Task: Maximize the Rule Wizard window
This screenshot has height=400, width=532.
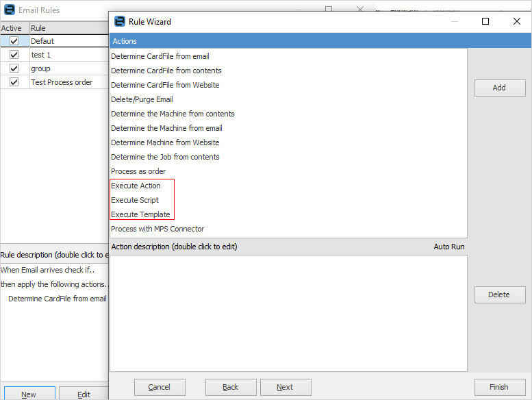Action: (x=485, y=21)
